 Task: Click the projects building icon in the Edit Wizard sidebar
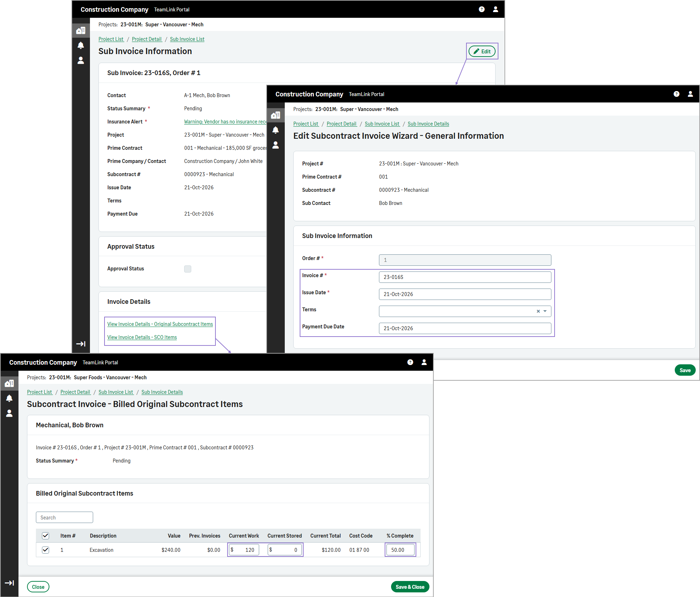276,115
